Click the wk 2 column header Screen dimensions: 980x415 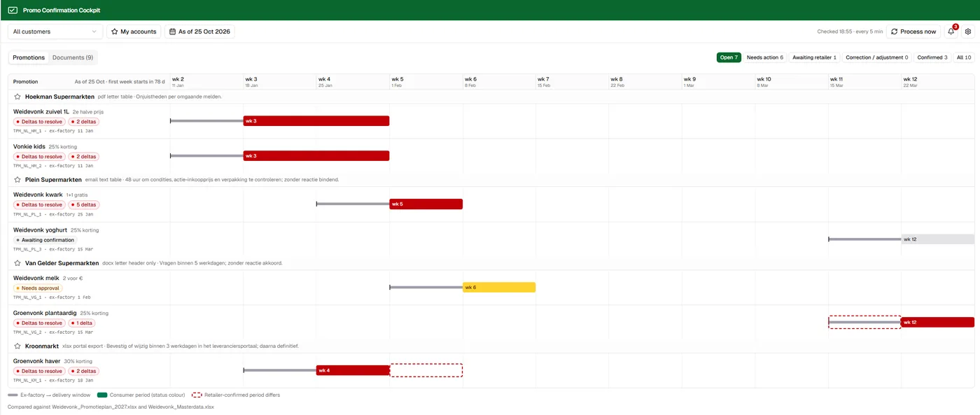[207, 81]
